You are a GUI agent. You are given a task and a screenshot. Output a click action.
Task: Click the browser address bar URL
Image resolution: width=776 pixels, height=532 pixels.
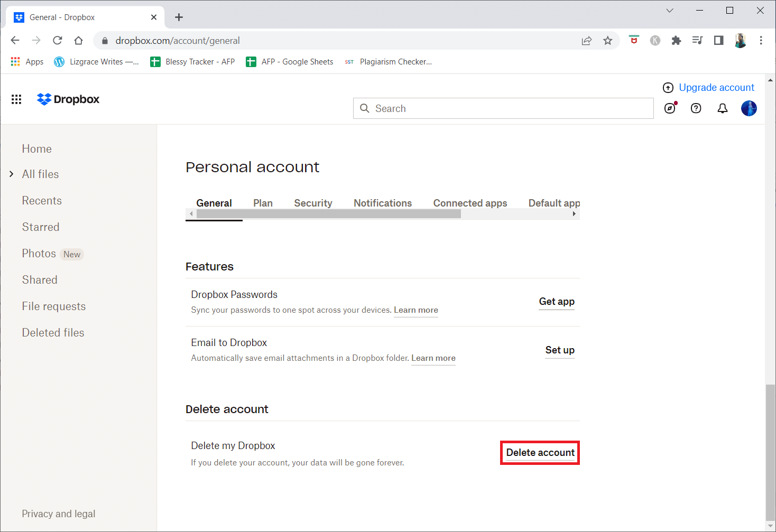point(178,41)
